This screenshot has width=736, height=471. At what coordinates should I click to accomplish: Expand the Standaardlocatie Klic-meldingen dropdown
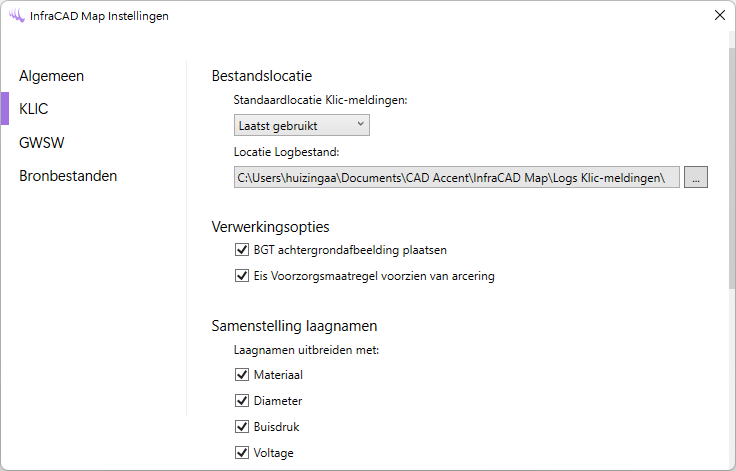coord(301,125)
